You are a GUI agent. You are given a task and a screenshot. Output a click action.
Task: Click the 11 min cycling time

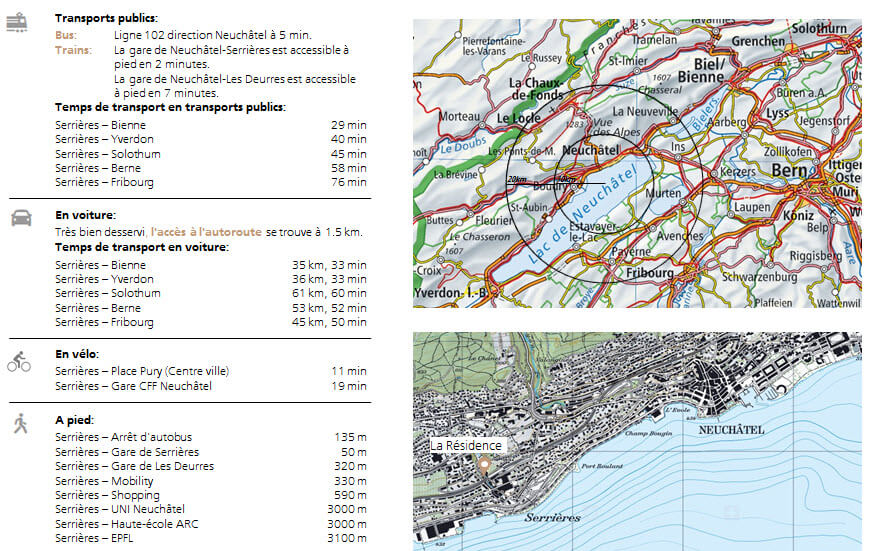pyautogui.click(x=349, y=371)
